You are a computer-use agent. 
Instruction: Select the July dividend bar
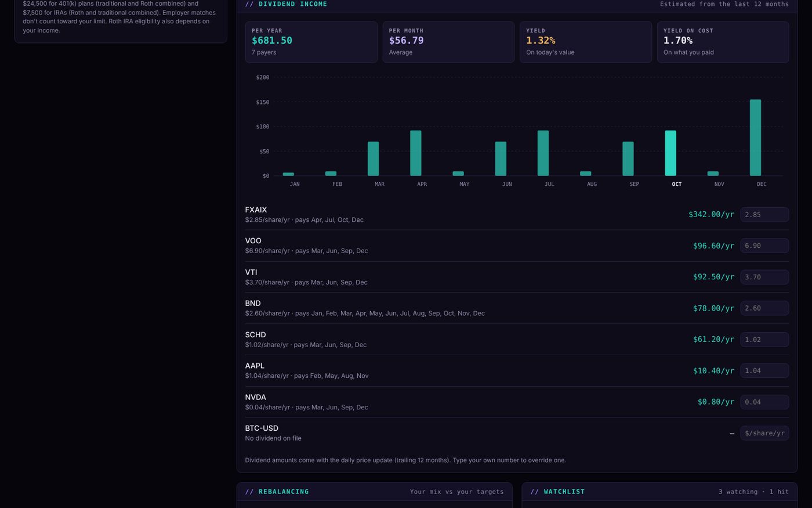click(x=543, y=153)
